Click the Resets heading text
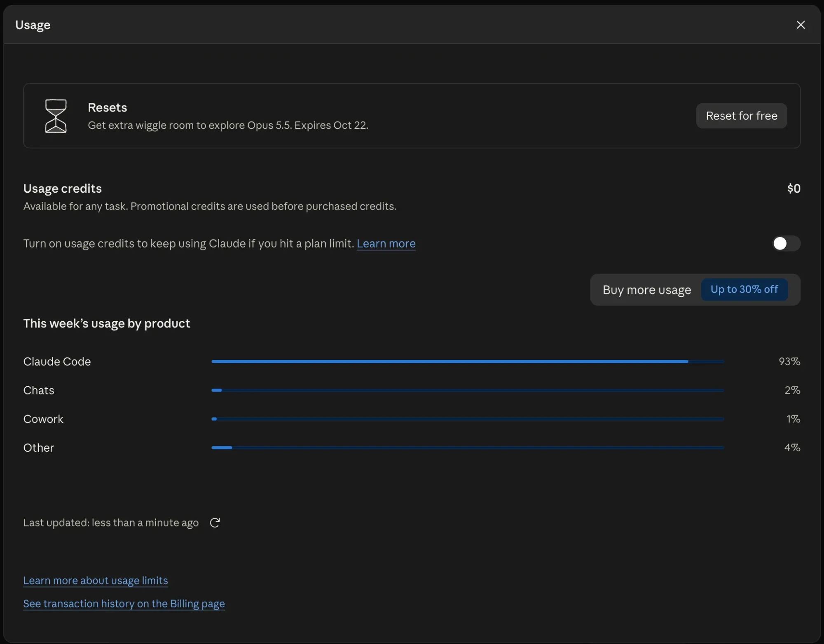The width and height of the screenshot is (824, 644). coord(108,107)
